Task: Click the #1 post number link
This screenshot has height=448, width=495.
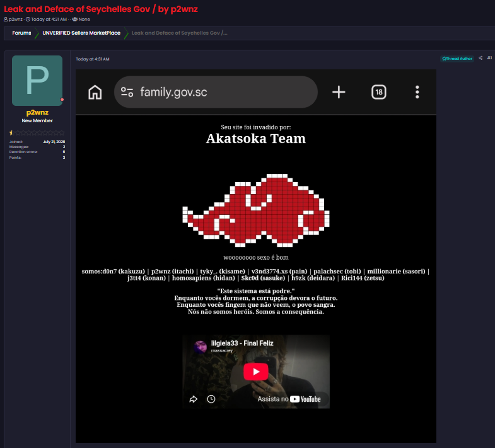Action: (x=489, y=58)
